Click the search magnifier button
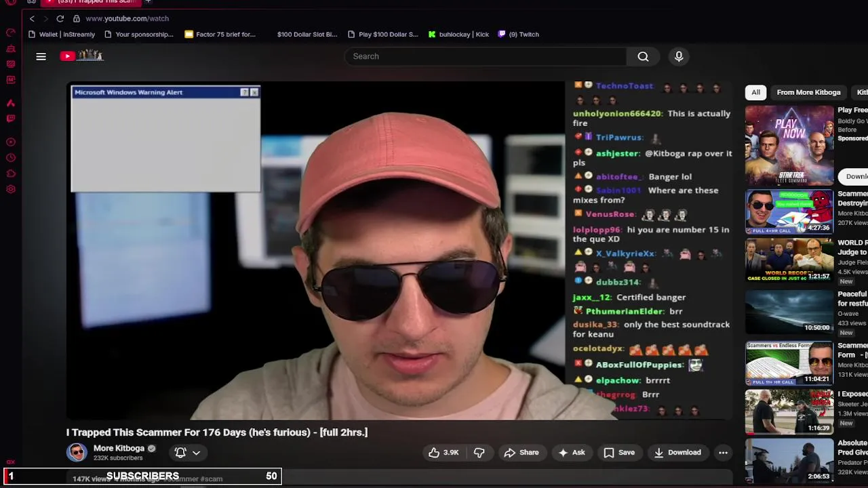The height and width of the screenshot is (488, 868). point(643,56)
